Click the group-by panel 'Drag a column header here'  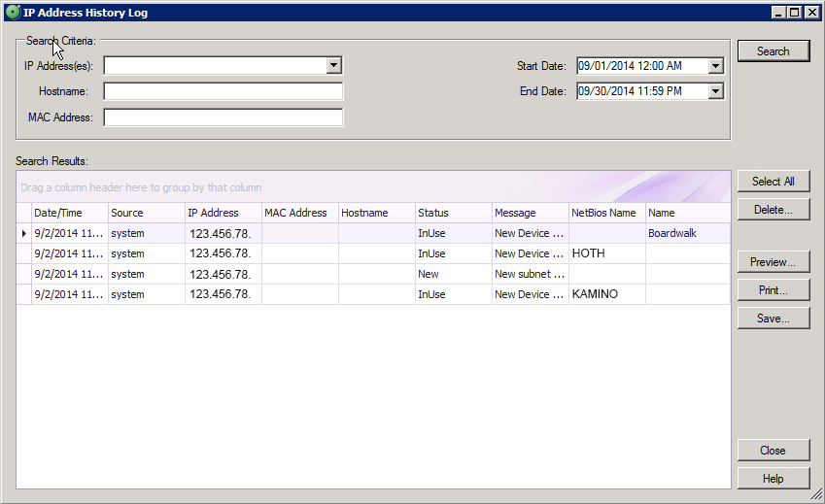pos(373,187)
